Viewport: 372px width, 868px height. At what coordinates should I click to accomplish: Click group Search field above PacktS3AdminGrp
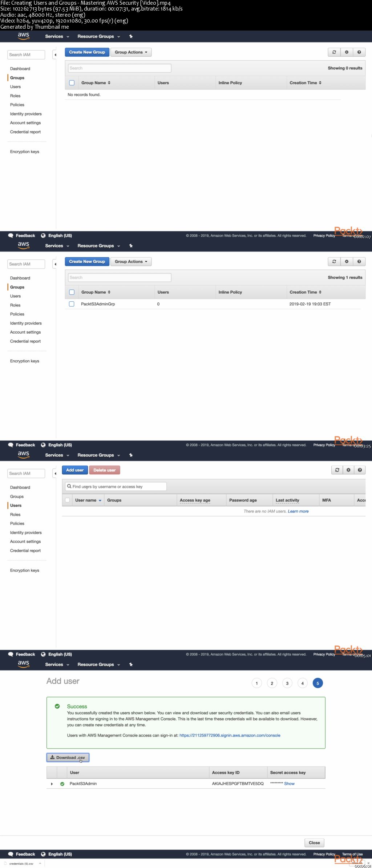(x=120, y=277)
